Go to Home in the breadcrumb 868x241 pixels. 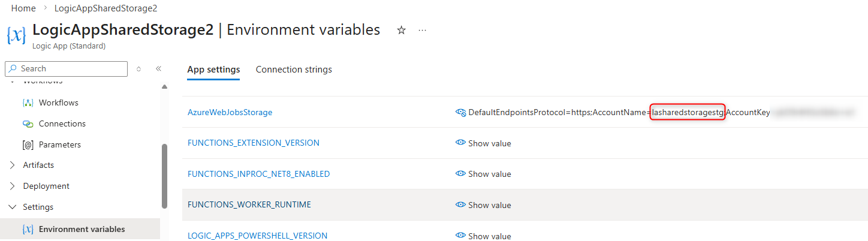pyautogui.click(x=23, y=8)
